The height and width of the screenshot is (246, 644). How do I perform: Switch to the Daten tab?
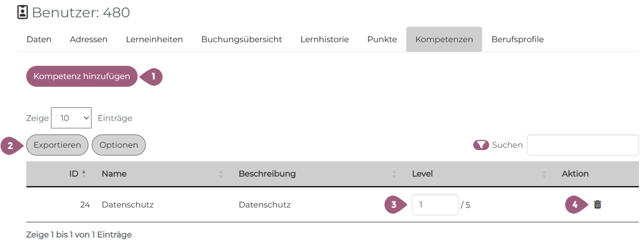tap(39, 40)
